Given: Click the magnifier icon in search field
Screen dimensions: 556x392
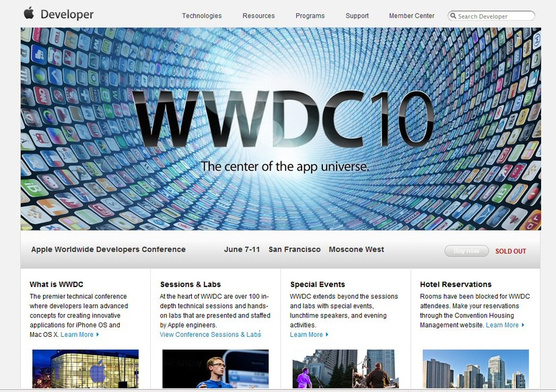Looking at the screenshot, I should pyautogui.click(x=453, y=15).
